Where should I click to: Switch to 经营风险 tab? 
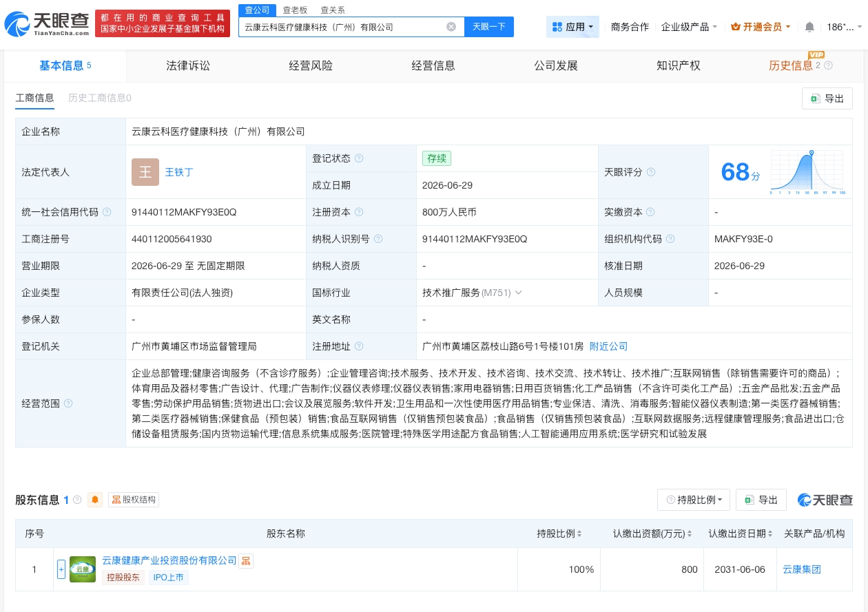(311, 65)
